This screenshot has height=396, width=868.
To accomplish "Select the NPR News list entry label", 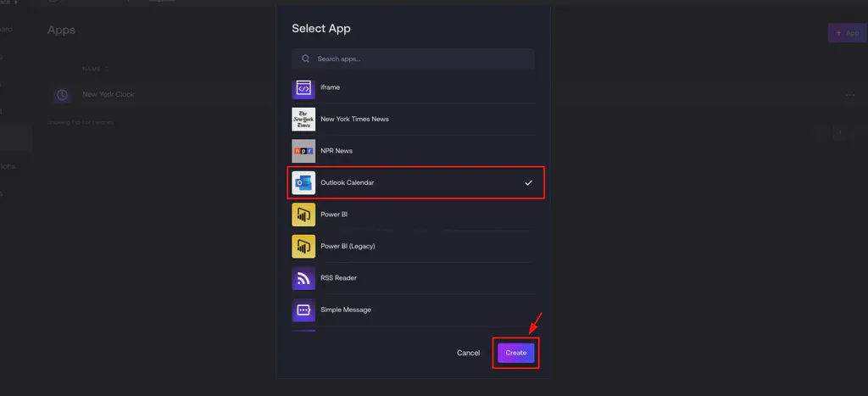I will coord(336,151).
